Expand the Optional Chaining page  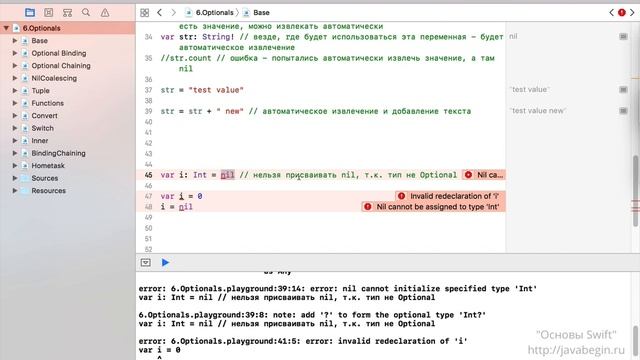15,65
